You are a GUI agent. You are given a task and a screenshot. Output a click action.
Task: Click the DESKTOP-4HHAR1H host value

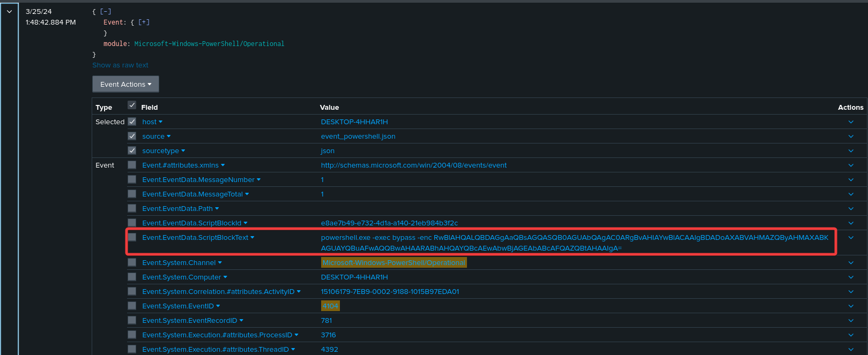(354, 122)
